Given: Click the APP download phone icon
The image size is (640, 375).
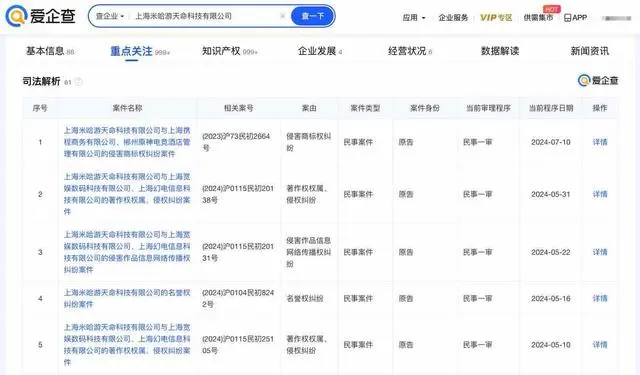Looking at the screenshot, I should (x=567, y=18).
